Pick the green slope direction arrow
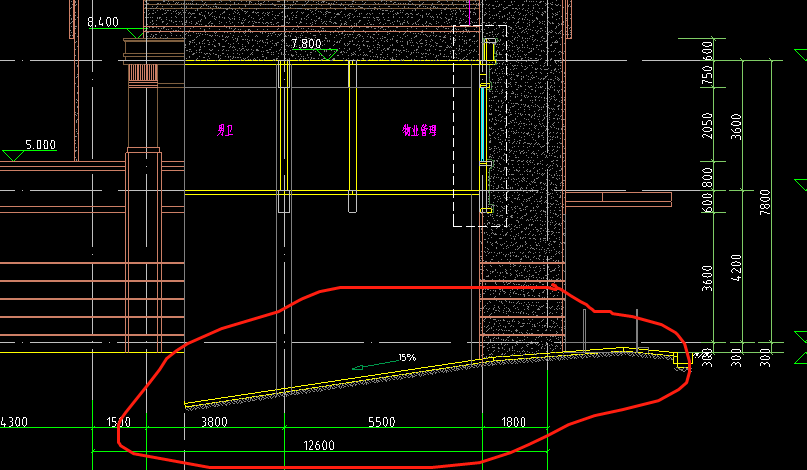The image size is (807, 470). click(372, 365)
